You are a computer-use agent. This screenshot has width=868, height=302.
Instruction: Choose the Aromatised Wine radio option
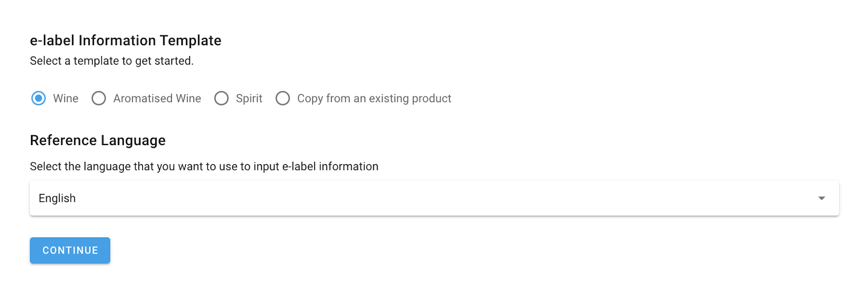coord(99,98)
